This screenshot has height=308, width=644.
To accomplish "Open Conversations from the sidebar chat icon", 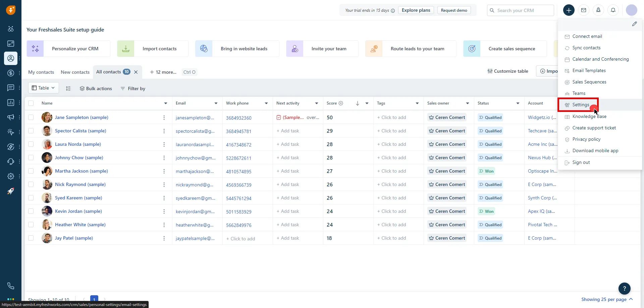I will pos(11,87).
